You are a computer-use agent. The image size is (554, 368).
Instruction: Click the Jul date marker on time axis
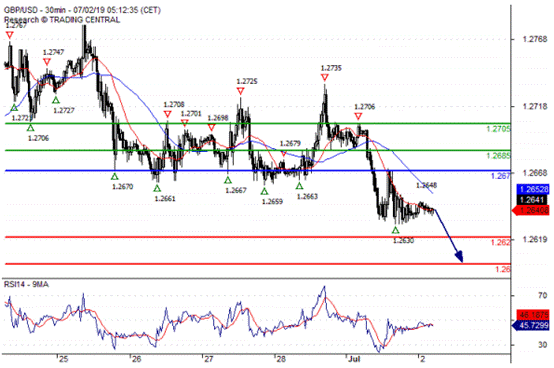tap(354, 359)
